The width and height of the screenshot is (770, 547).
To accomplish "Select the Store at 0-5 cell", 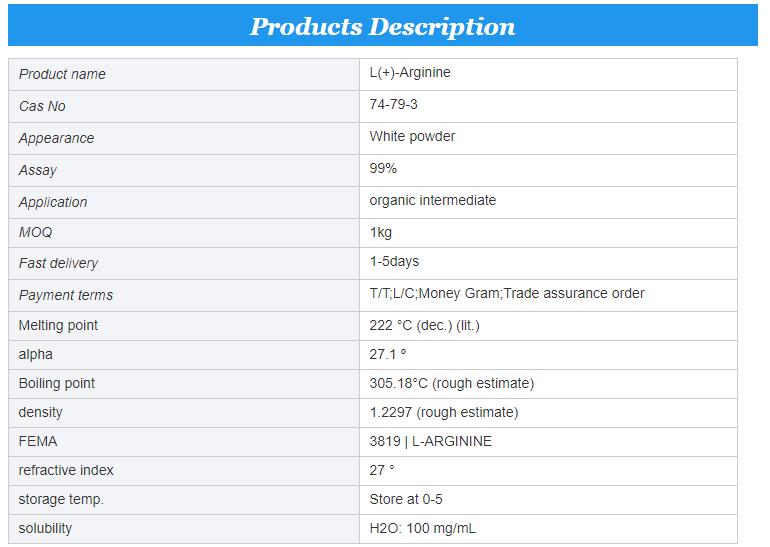I will [x=405, y=499].
